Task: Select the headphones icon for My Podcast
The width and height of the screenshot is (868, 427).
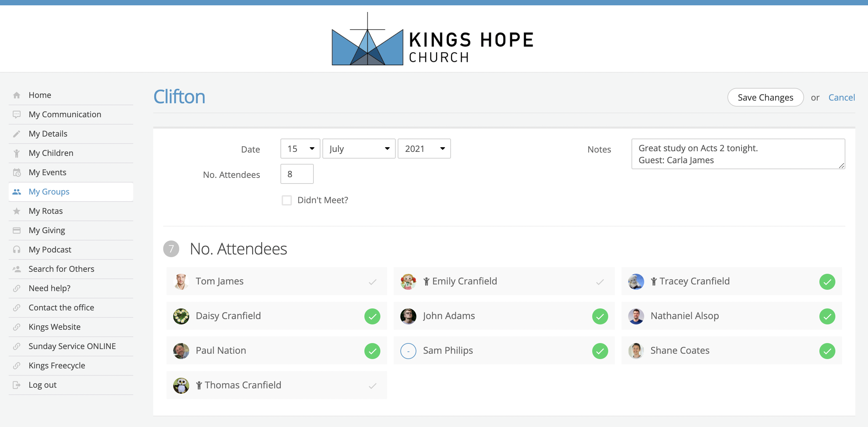Action: pyautogui.click(x=17, y=249)
